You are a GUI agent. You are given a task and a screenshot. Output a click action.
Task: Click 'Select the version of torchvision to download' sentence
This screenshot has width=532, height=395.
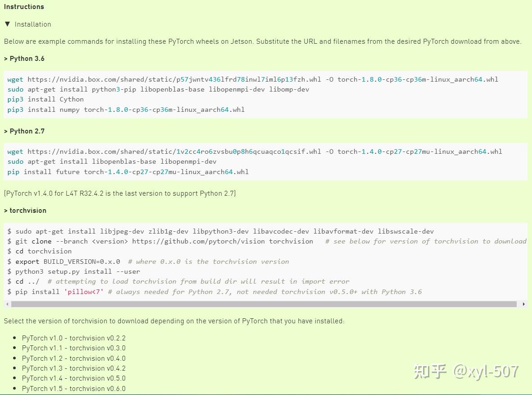[x=174, y=321]
